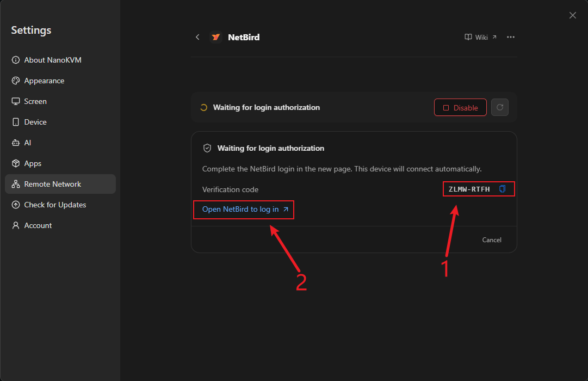Click the person icon beside Account
This screenshot has width=588, height=381.
click(x=16, y=225)
